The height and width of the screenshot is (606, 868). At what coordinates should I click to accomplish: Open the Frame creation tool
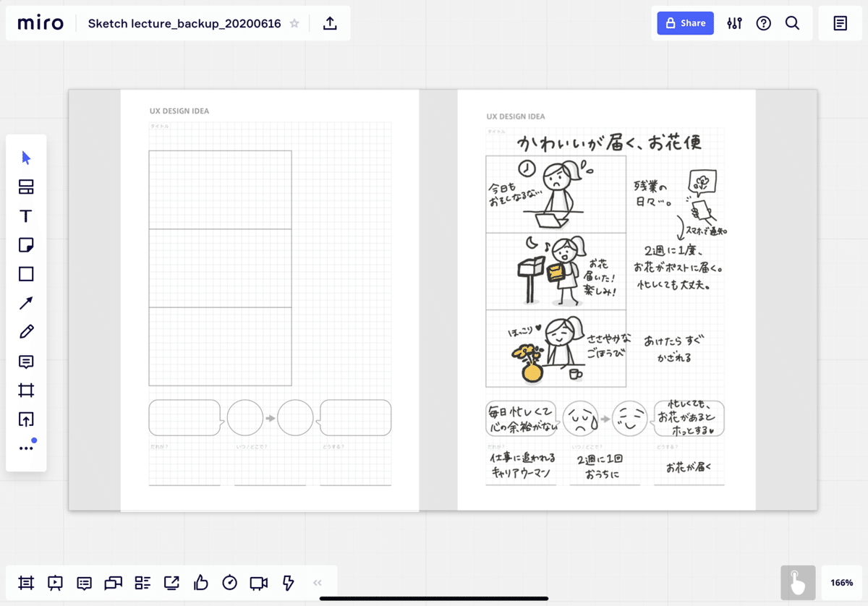tap(25, 389)
